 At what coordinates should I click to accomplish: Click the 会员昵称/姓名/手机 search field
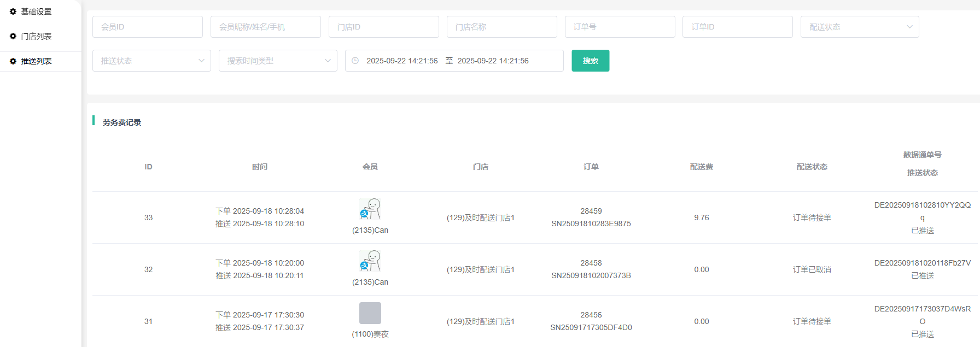click(266, 27)
